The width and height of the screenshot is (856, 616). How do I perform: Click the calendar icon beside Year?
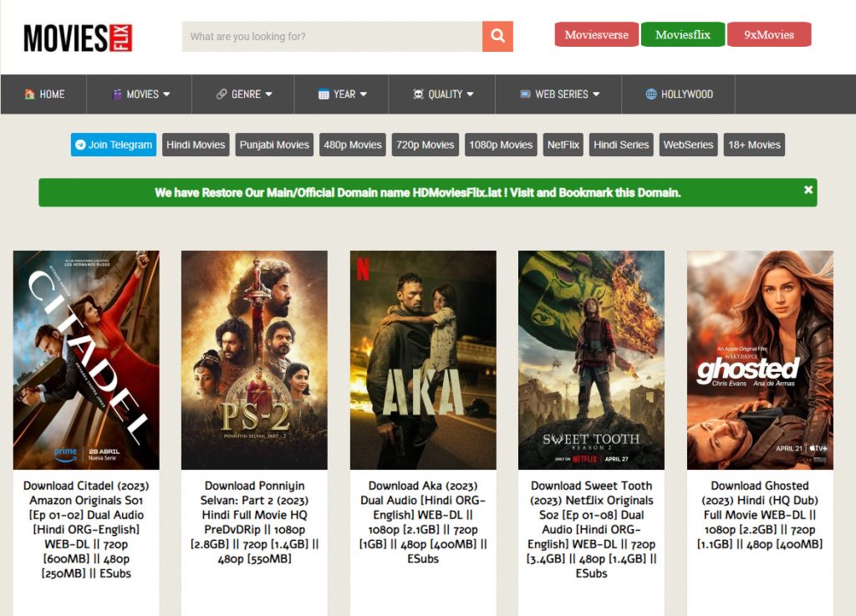[x=324, y=94]
